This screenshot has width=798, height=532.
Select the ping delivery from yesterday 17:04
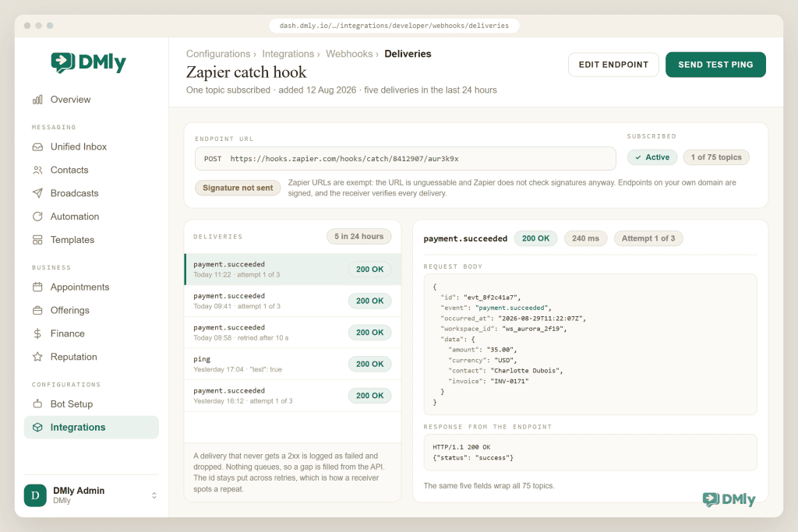pyautogui.click(x=293, y=364)
